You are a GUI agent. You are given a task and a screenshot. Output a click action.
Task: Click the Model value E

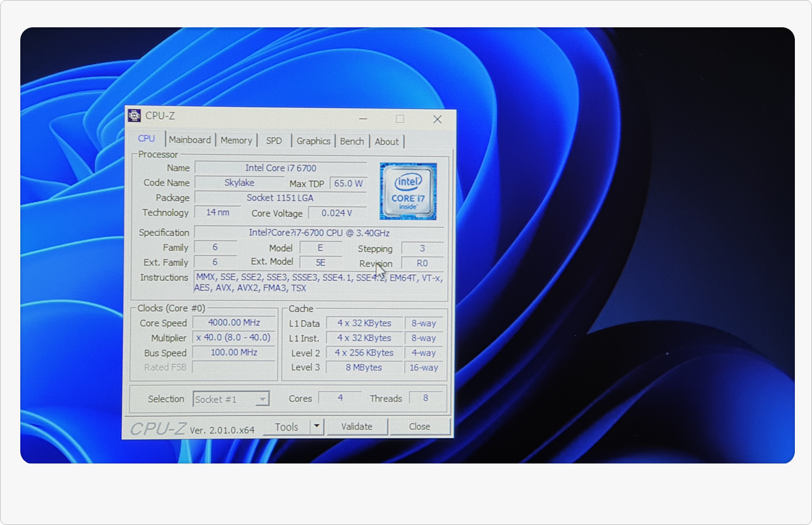(320, 248)
